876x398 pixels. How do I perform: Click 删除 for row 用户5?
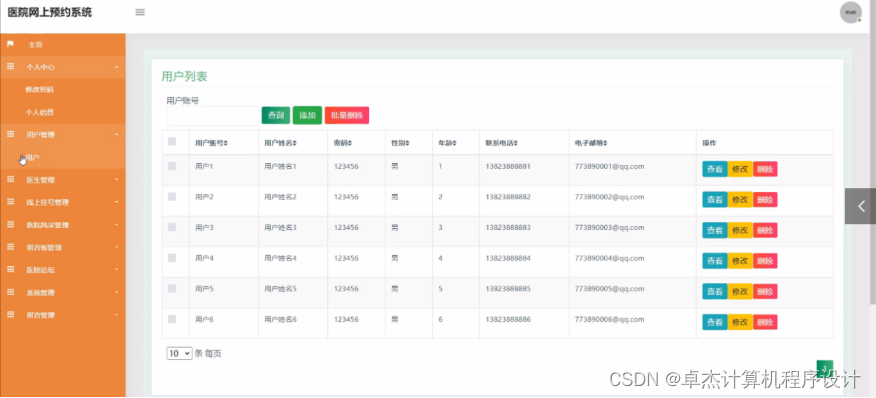tap(765, 291)
